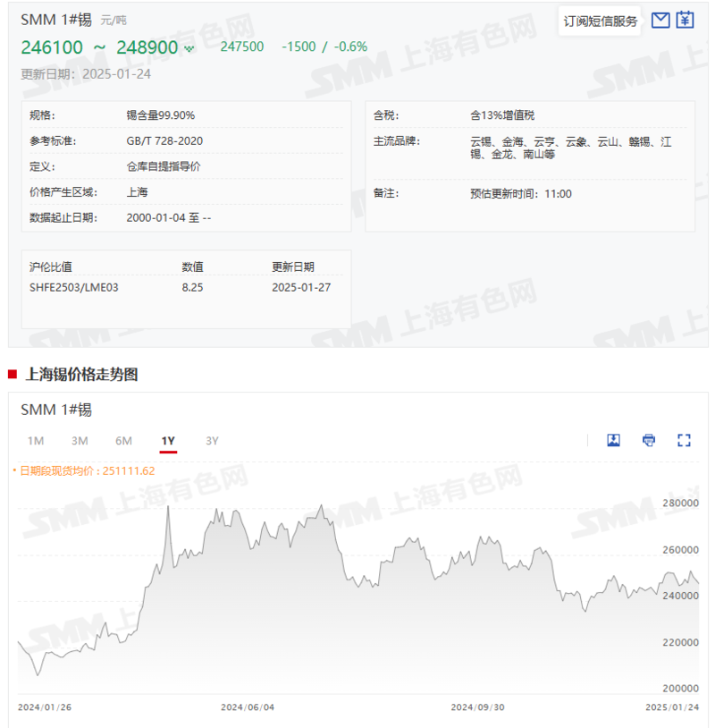Viewport: 715px width, 728px height.
Task: Click the 2025/01/24 x-axis date
Action: pyautogui.click(x=672, y=707)
